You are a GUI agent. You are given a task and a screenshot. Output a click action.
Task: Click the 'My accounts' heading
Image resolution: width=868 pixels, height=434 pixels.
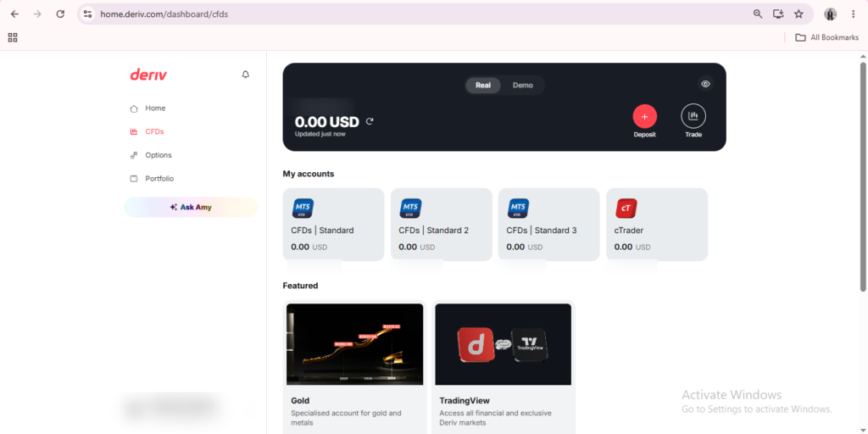tap(309, 174)
